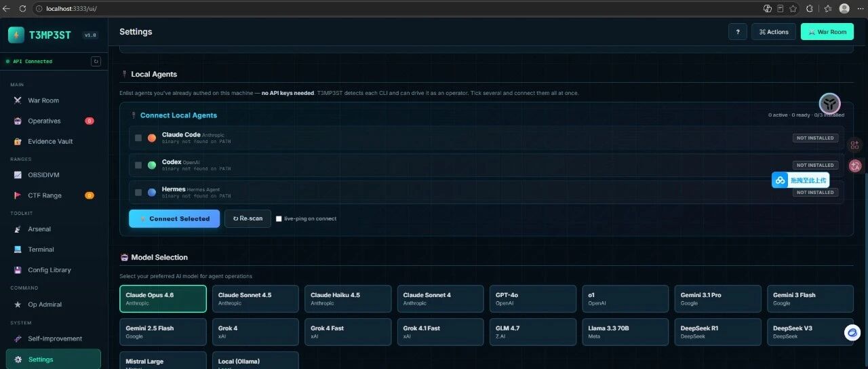The image size is (868, 369).
Task: Open the browser three-dot menu
Action: point(860,8)
